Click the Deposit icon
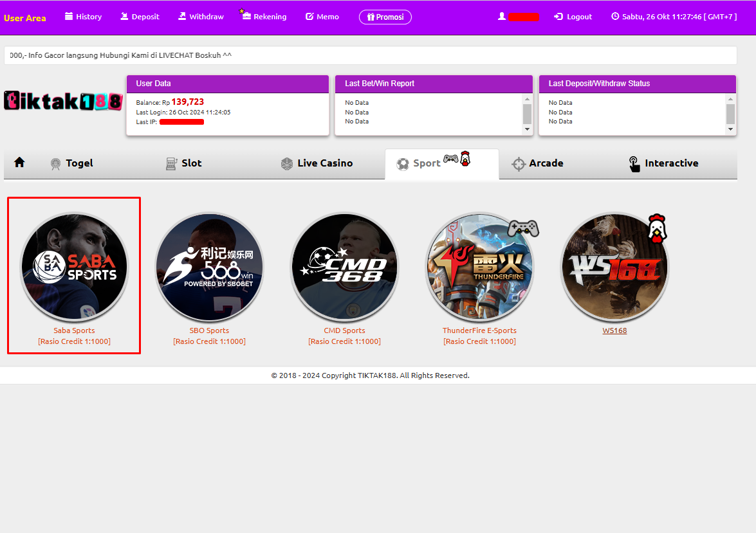This screenshot has height=533, width=756. click(x=124, y=16)
